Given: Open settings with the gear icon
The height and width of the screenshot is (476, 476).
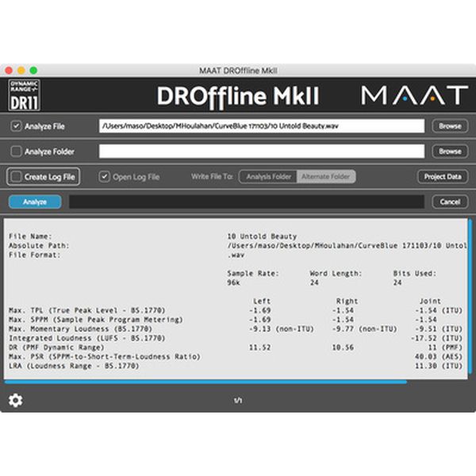Looking at the screenshot, I should pos(15,400).
